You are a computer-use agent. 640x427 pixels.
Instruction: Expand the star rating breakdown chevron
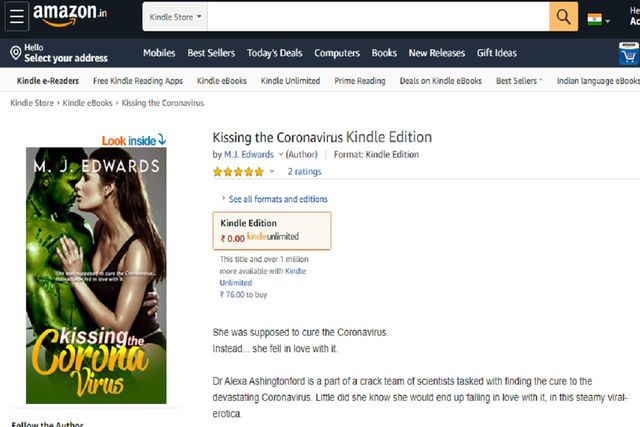click(x=272, y=171)
